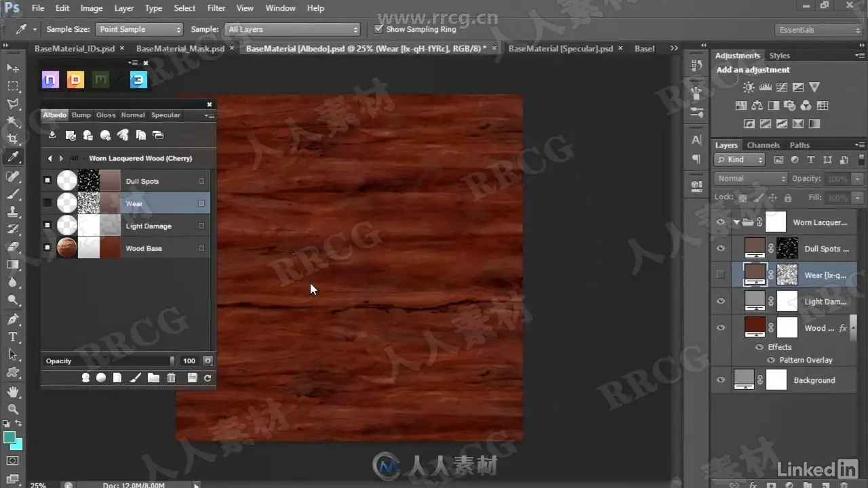Screen dimensions: 868x488
Task: Add a Color Balance adjustment
Action: point(757,106)
